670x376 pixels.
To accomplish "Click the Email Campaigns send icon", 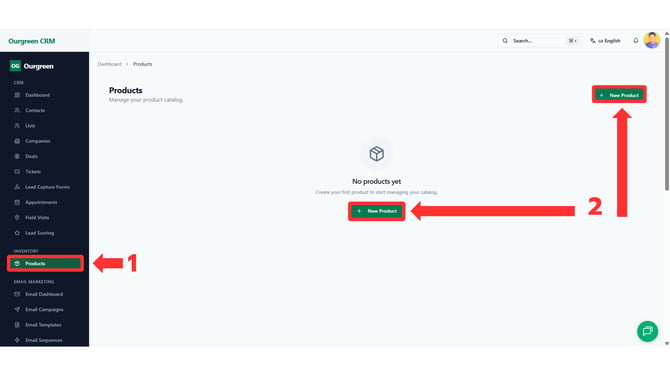I will coord(17,309).
